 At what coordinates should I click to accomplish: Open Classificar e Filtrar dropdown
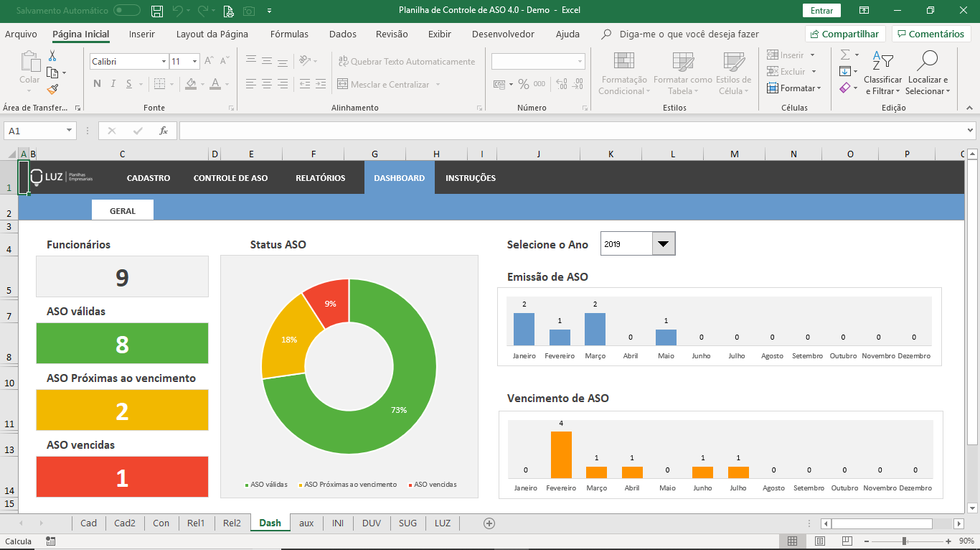[883, 73]
